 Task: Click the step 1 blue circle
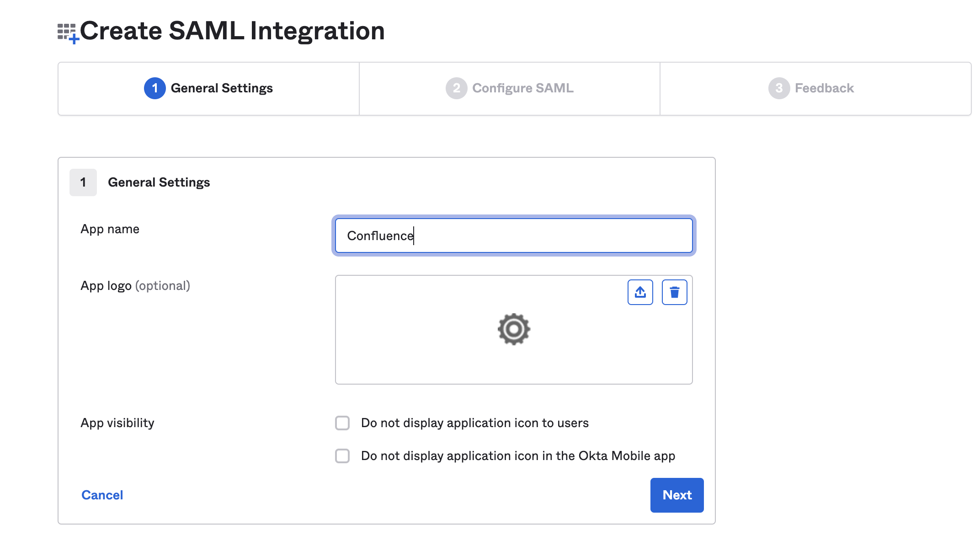pyautogui.click(x=154, y=88)
